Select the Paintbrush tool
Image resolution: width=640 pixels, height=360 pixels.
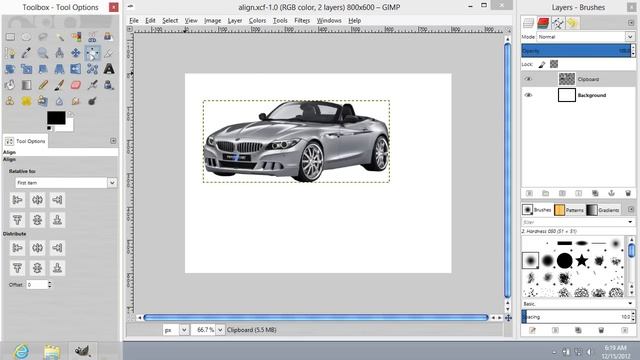(x=60, y=85)
